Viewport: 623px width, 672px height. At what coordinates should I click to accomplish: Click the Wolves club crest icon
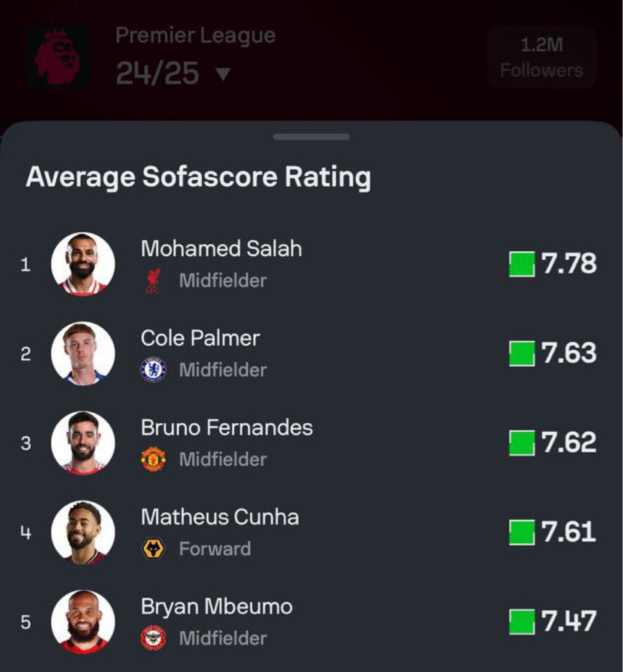tap(154, 549)
